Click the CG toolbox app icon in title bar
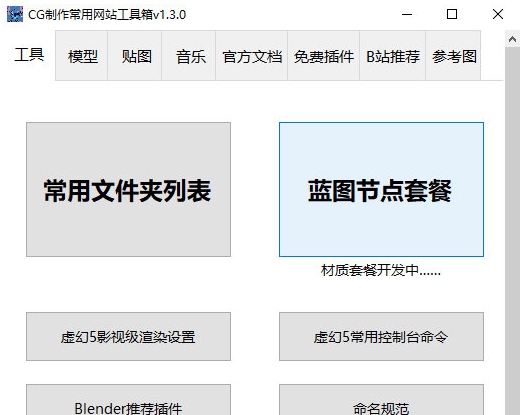The image size is (523, 415). (x=15, y=14)
